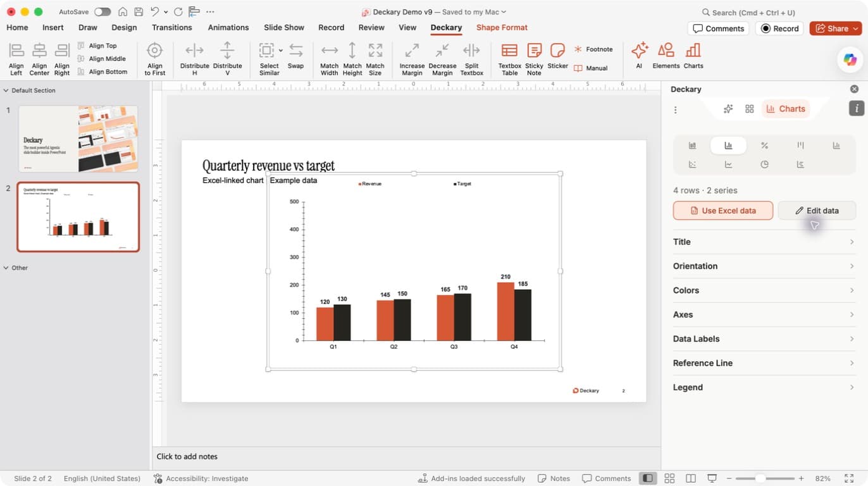The width and height of the screenshot is (868, 486).
Task: Collapse the Default Section group
Action: (x=6, y=90)
